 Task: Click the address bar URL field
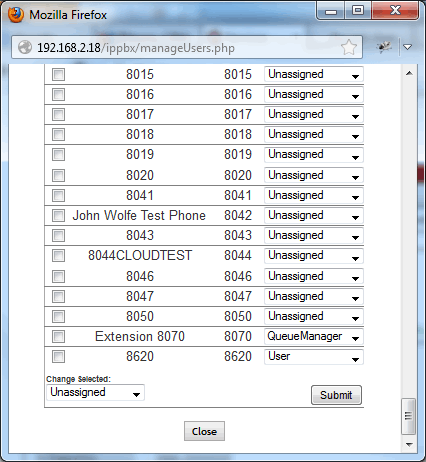pyautogui.click(x=187, y=47)
